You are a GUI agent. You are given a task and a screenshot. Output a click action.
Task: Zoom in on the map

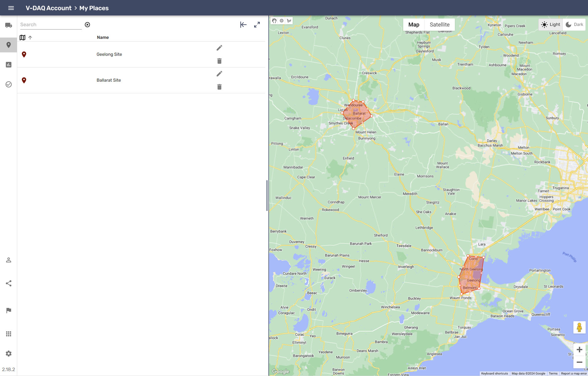pyautogui.click(x=579, y=350)
